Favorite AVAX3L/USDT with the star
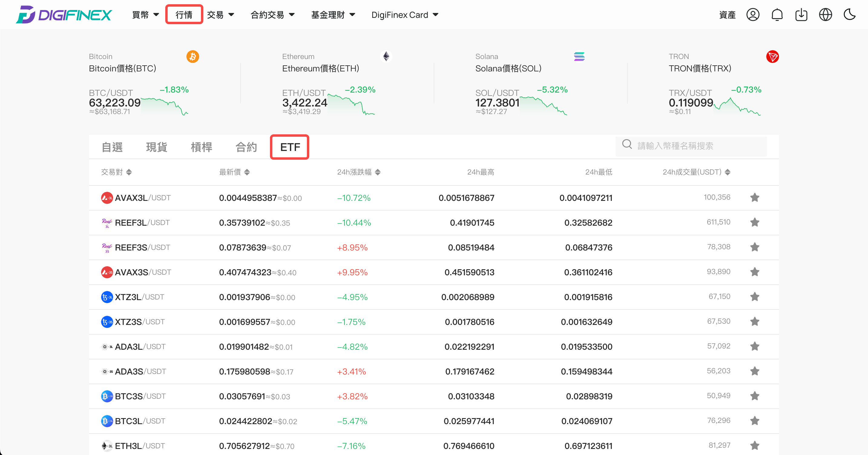Image resolution: width=868 pixels, height=455 pixels. (755, 197)
